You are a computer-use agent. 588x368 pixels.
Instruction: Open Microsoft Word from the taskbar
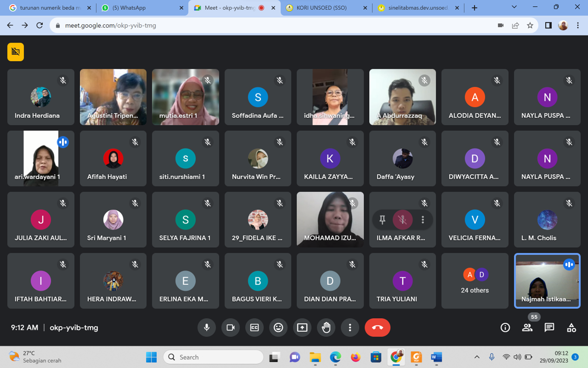(436, 357)
